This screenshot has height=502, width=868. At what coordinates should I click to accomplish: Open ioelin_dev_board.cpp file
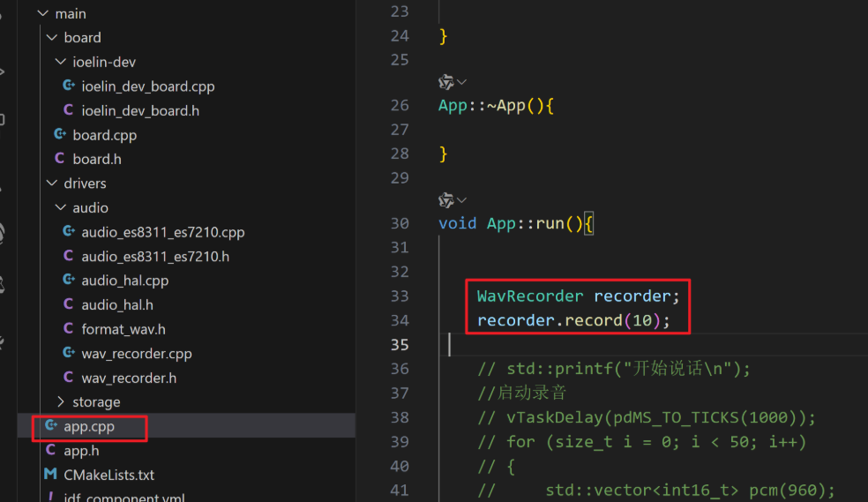pos(148,86)
